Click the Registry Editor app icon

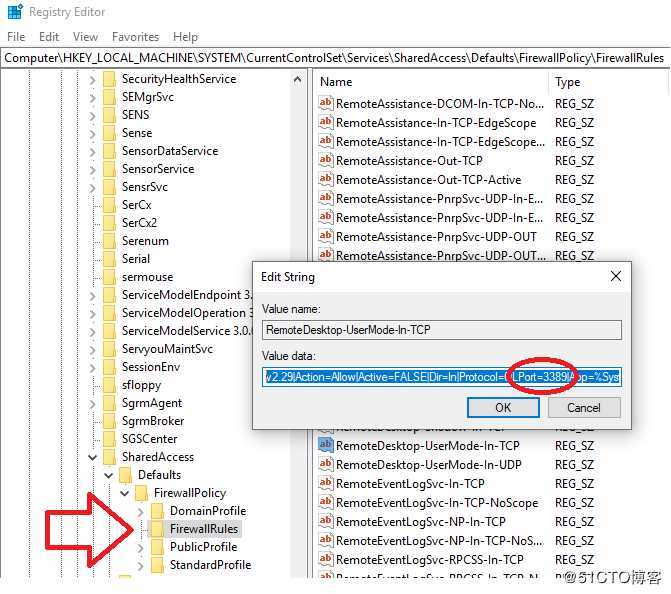[15, 12]
